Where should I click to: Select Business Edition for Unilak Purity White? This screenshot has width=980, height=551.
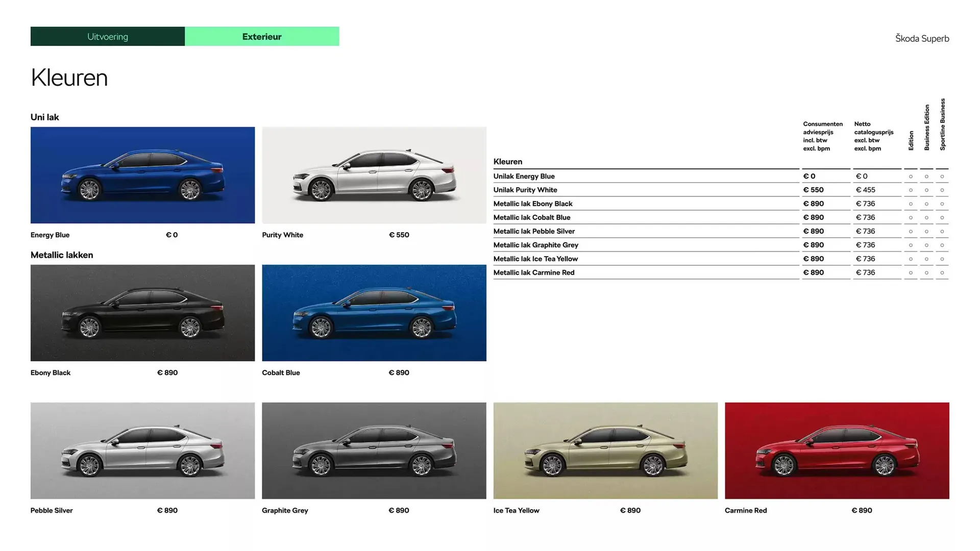coord(927,190)
